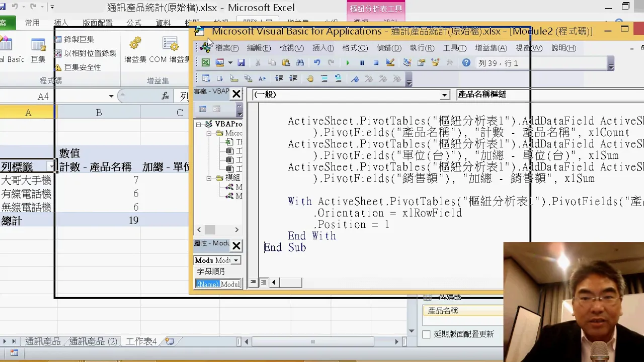Open Find with the binoculars icon
The height and width of the screenshot is (362, 644).
tap(300, 63)
